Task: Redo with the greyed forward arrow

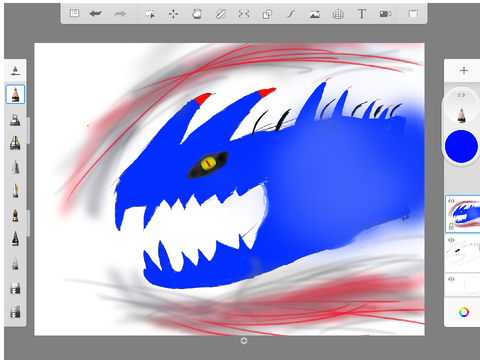Action: (120, 14)
